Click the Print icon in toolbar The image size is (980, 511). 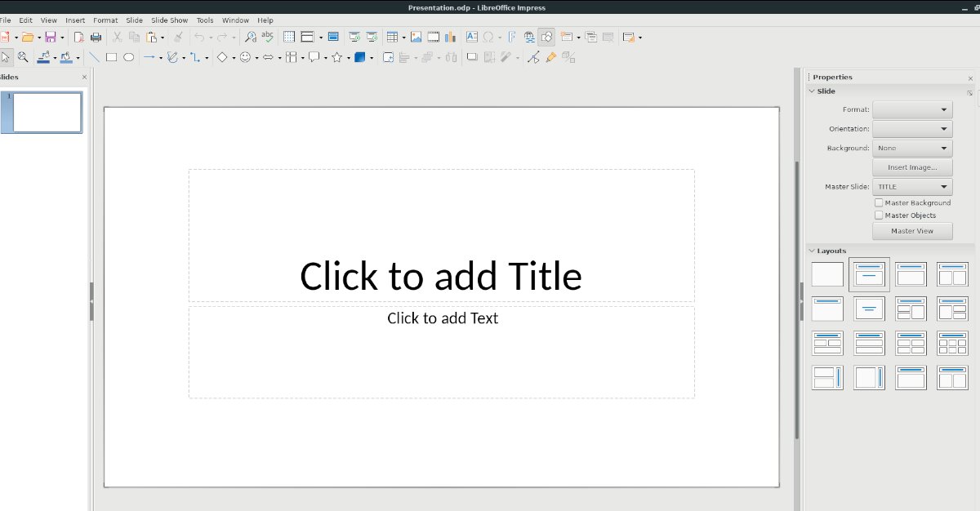96,37
